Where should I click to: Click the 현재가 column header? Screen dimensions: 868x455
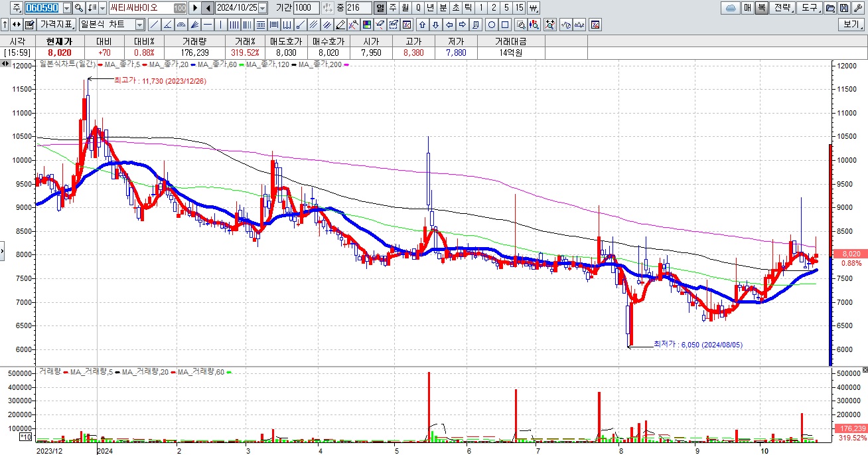[x=59, y=41]
